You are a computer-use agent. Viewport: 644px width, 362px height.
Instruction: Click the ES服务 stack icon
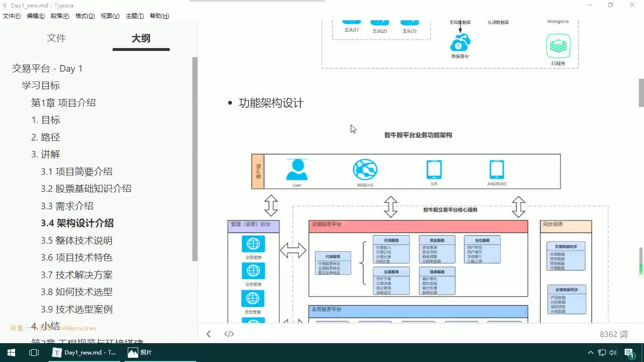[558, 46]
